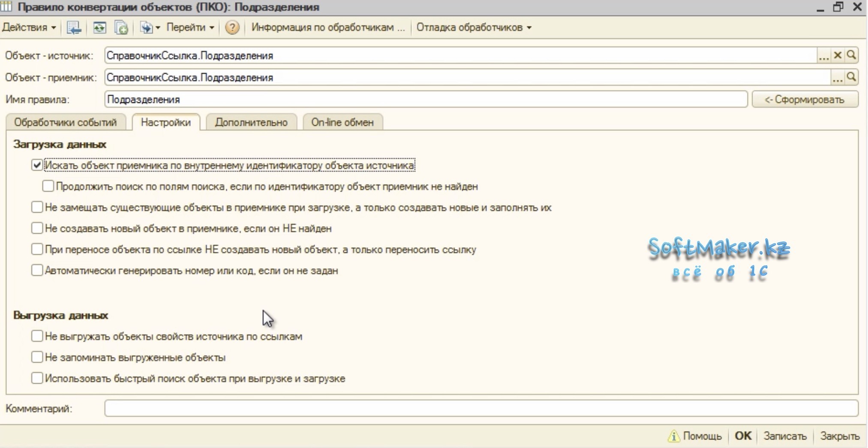Open Объект-приемник with magnifier icon
Viewport: 868px width, 448px height.
[x=852, y=77]
